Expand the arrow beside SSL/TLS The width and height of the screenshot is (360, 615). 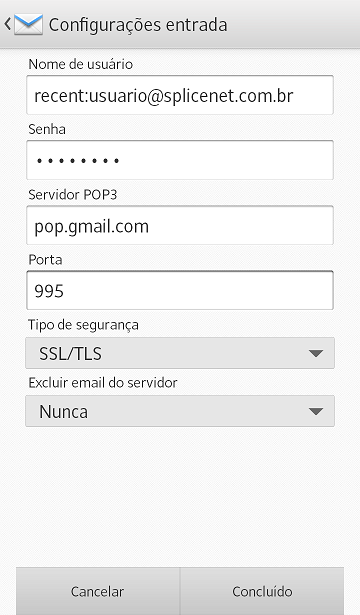tap(316, 354)
